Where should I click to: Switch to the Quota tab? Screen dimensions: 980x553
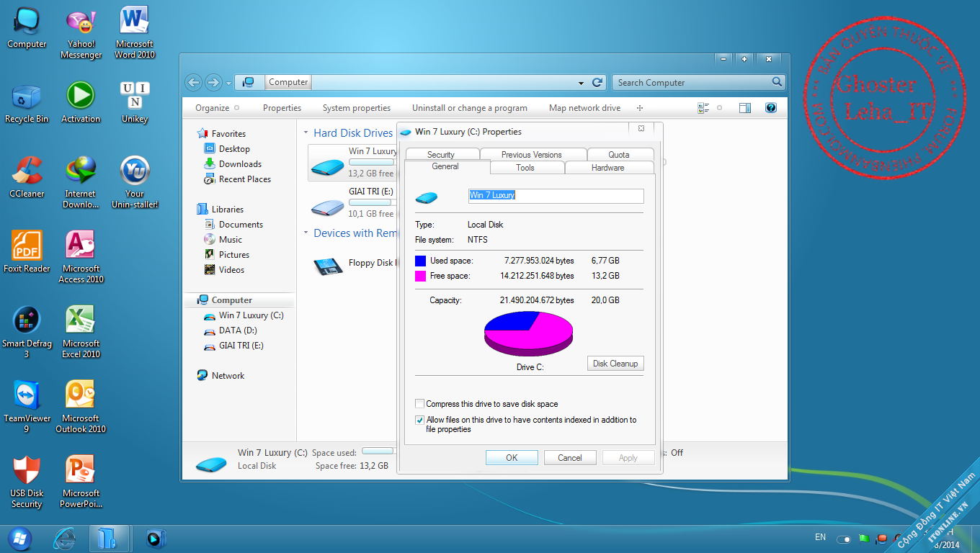coord(619,154)
